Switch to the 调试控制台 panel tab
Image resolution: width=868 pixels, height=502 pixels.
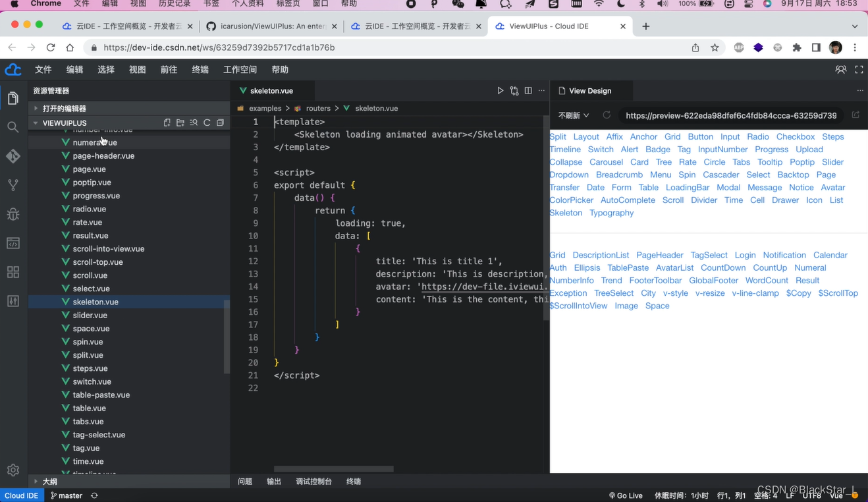click(x=313, y=482)
